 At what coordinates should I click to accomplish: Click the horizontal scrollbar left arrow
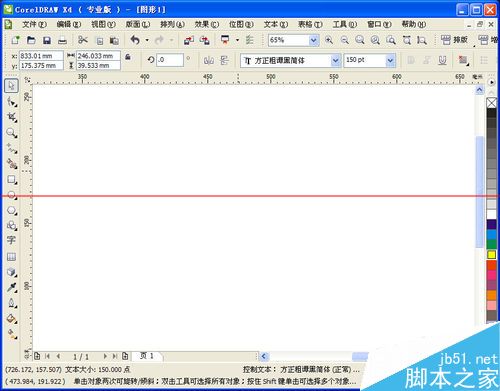(264, 356)
